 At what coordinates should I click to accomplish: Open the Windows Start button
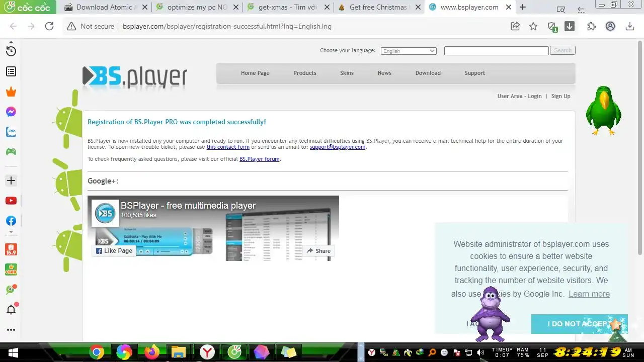(13, 353)
